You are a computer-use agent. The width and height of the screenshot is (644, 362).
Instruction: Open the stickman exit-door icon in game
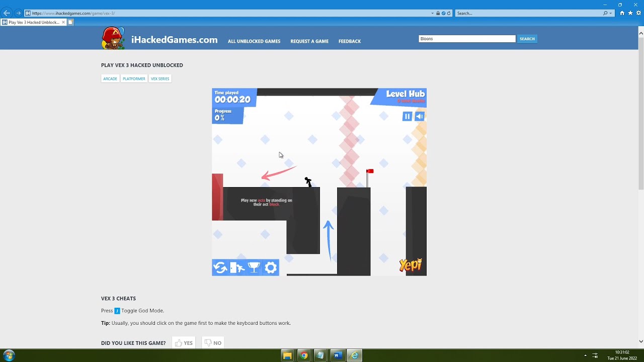click(237, 267)
